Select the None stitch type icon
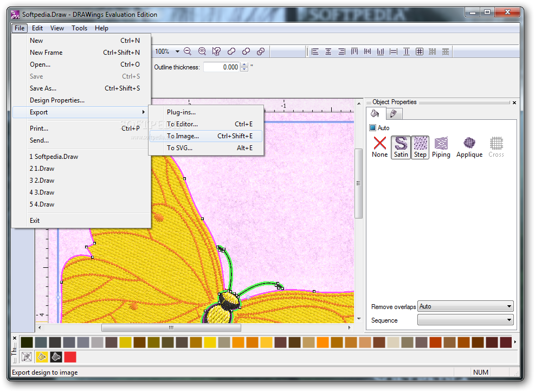Viewport: 535px width, 392px height. click(x=380, y=147)
